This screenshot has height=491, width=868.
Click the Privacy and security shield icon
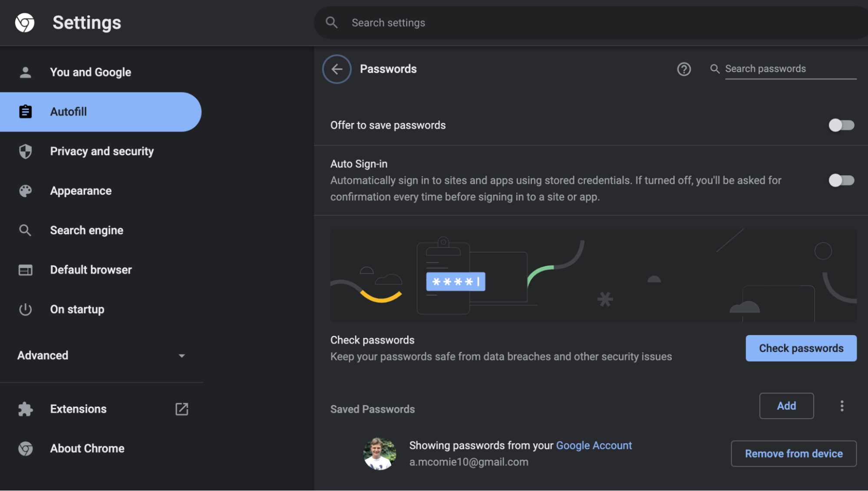26,151
